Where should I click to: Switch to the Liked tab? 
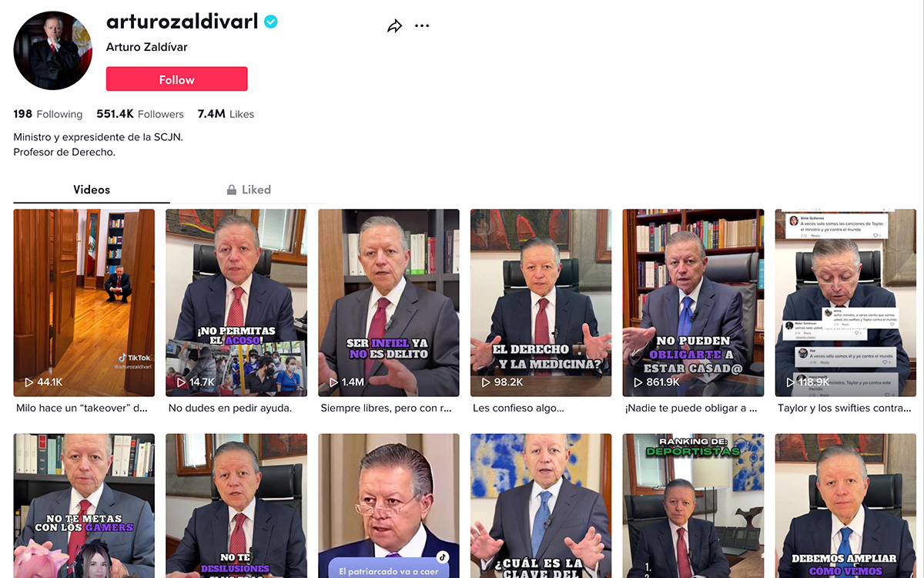[x=249, y=190]
